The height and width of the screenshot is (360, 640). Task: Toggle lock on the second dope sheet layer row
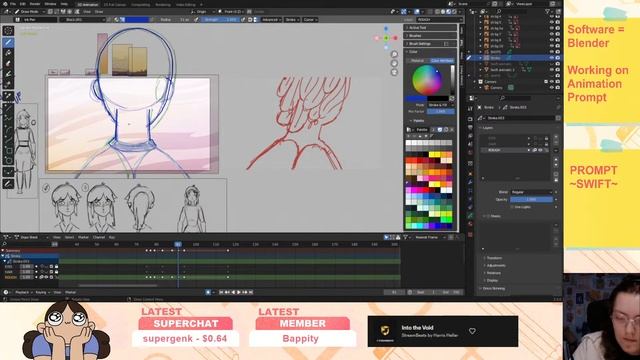click(x=56, y=272)
